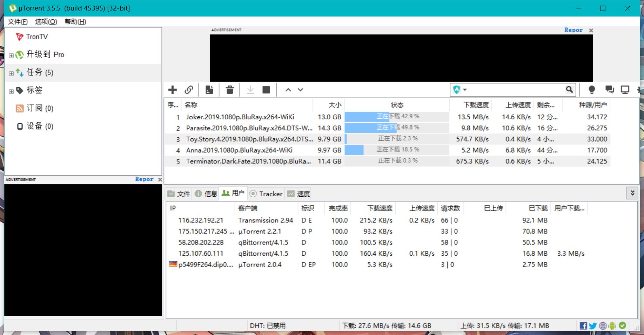The width and height of the screenshot is (644, 335).
Task: Select the Toy.Story.4.2019 torrent row
Action: (x=387, y=139)
